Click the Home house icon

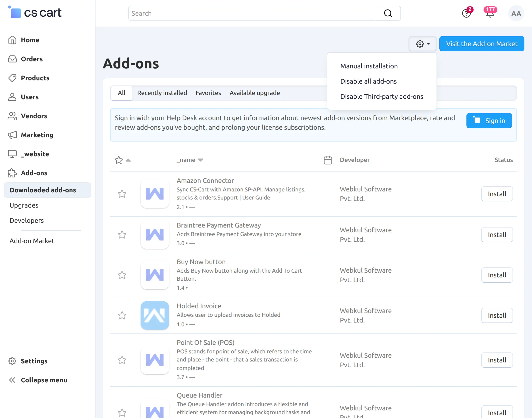12,40
